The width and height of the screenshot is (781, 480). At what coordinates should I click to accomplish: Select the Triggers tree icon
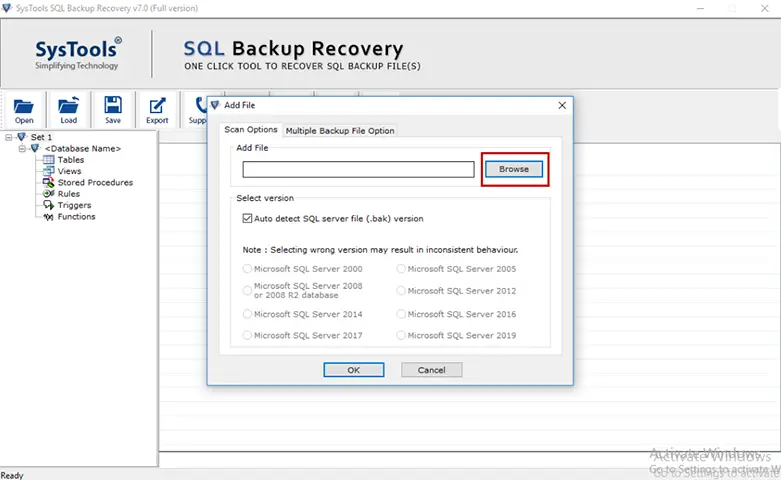(48, 205)
